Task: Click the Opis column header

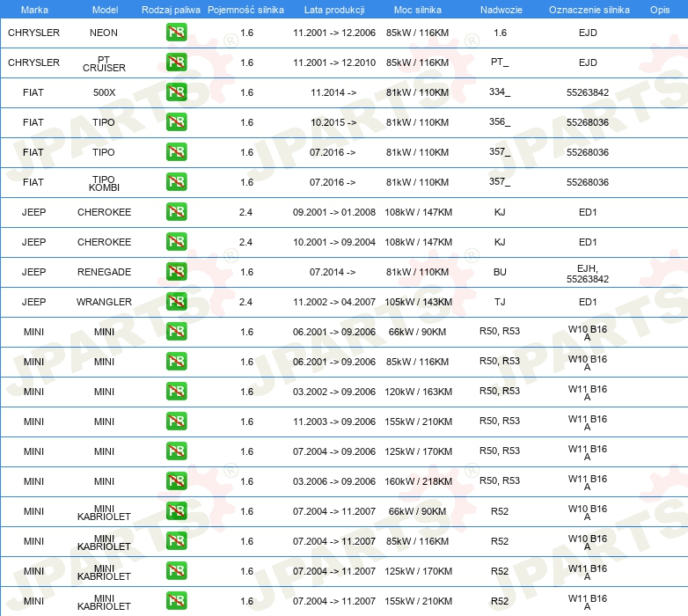Action: tap(660, 10)
